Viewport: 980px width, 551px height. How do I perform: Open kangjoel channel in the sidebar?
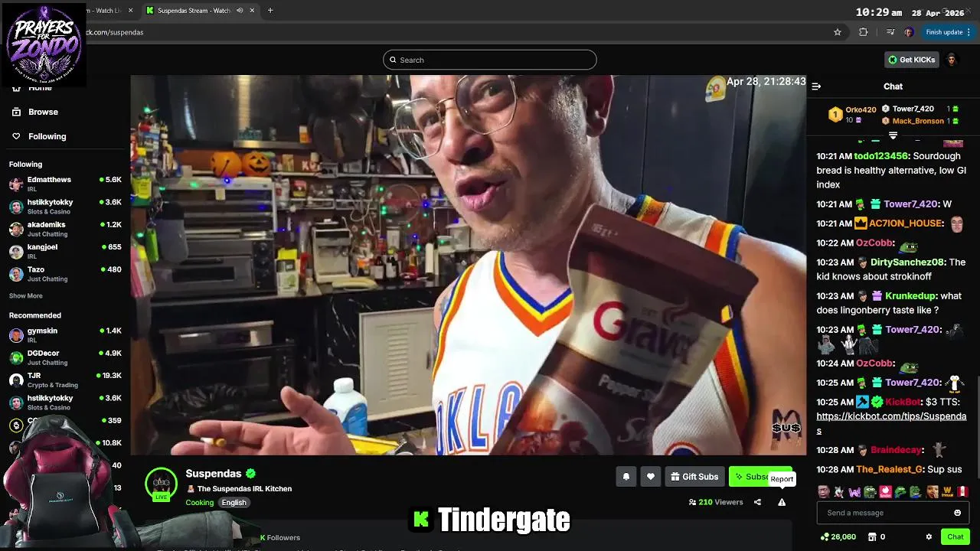(x=65, y=251)
